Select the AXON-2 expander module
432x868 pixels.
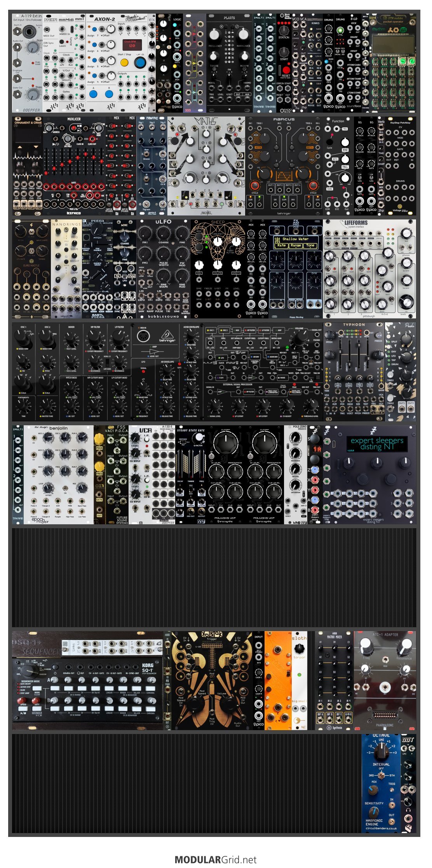(x=101, y=63)
